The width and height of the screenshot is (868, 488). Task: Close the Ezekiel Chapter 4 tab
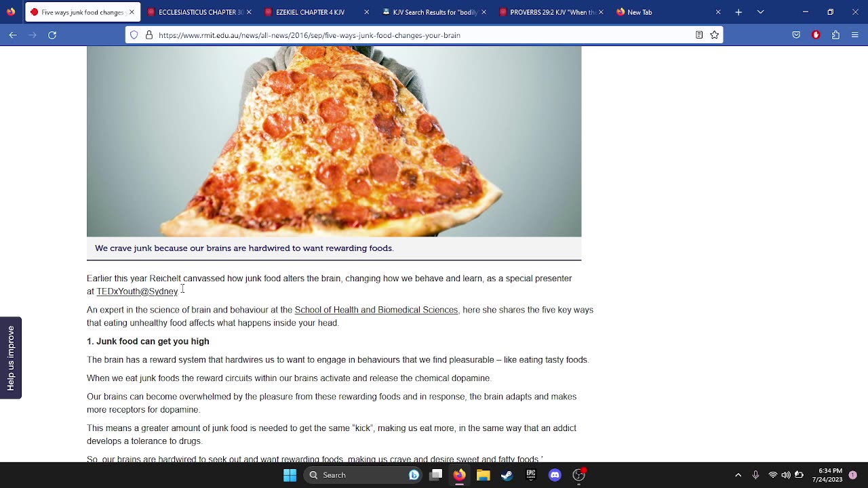click(367, 12)
